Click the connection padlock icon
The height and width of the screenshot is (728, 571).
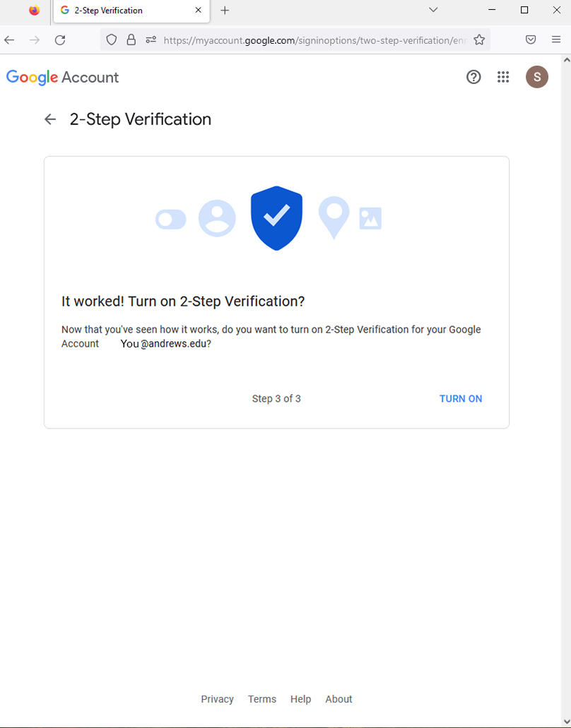click(x=131, y=40)
